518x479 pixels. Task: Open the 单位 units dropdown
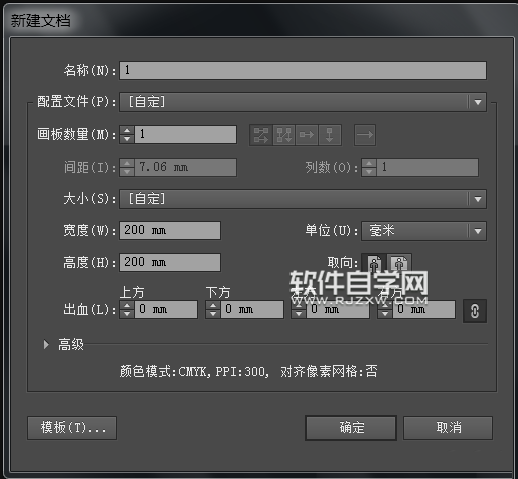[x=424, y=231]
